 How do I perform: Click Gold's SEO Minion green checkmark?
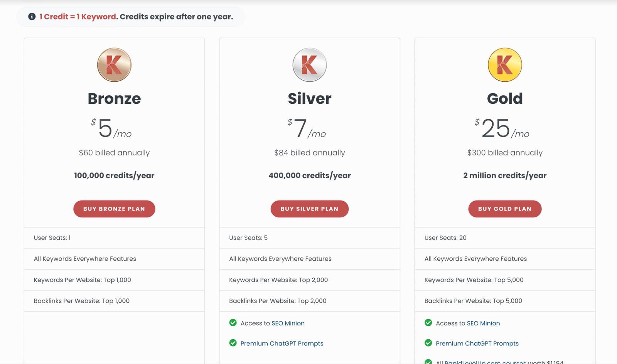coord(428,323)
